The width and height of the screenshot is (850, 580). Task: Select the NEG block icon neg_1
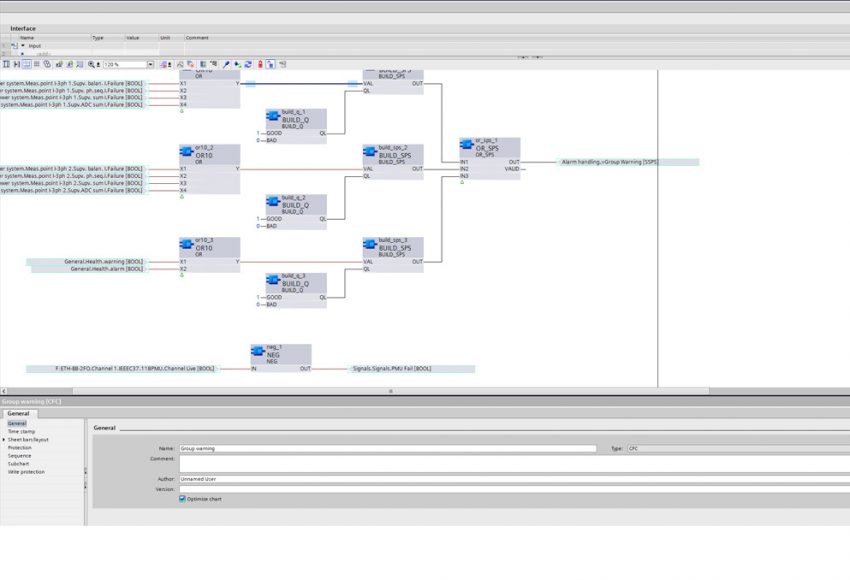[258, 352]
